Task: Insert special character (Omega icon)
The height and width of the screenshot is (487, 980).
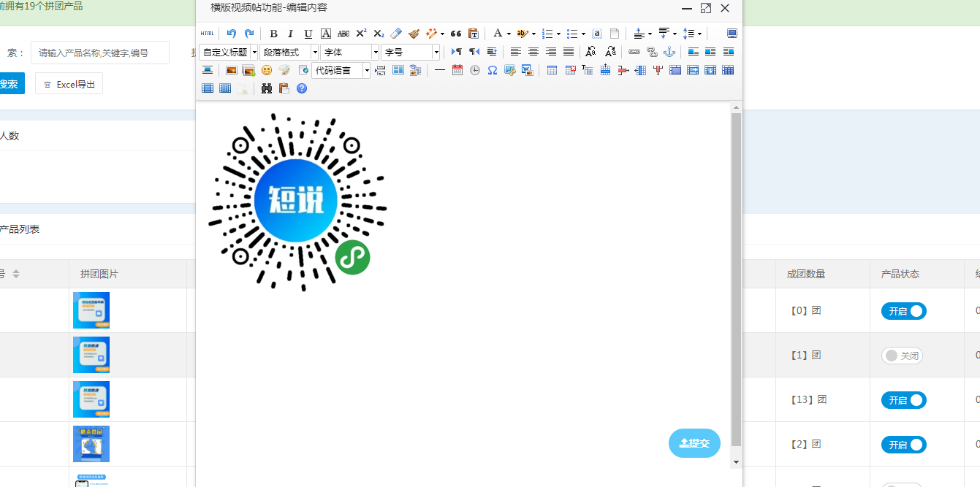Action: 493,70
